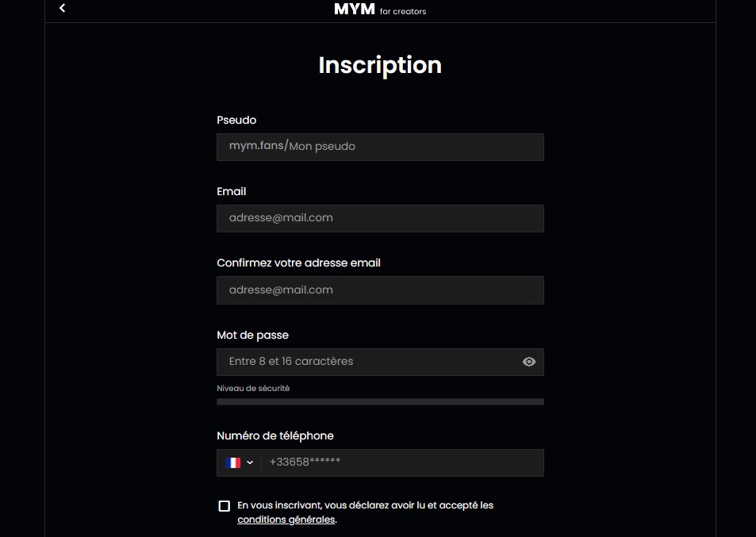Click the "for creators" header text

[403, 12]
